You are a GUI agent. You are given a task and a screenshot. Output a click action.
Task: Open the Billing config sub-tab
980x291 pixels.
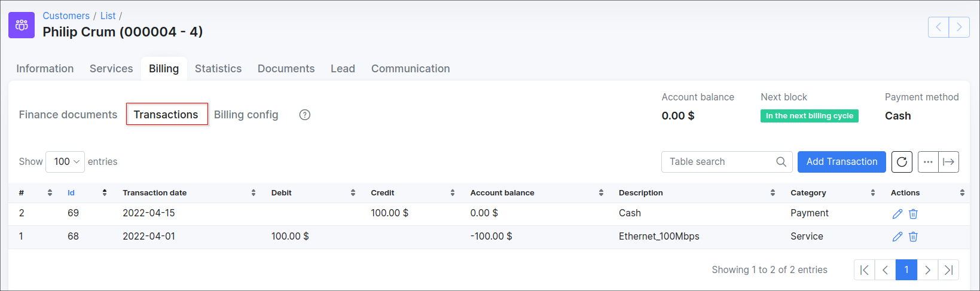[246, 115]
